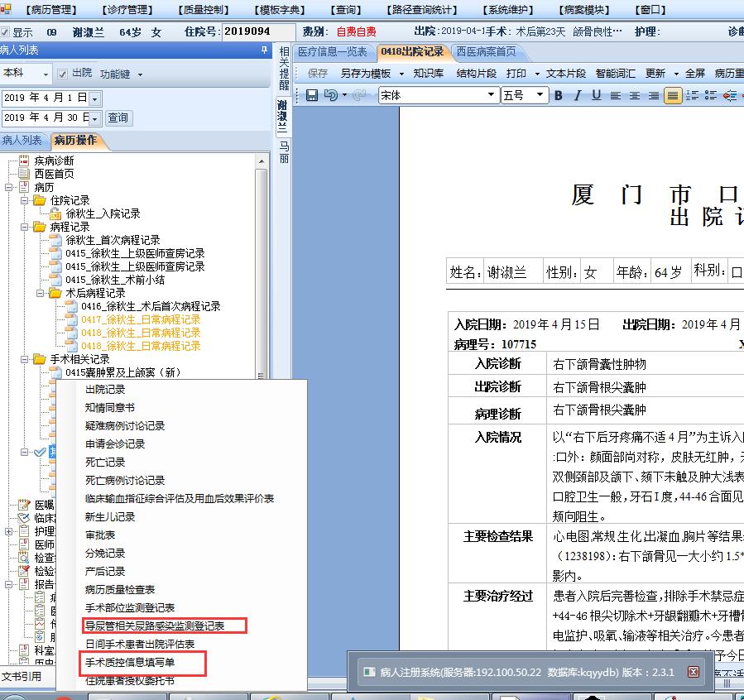Viewport: 744px width, 700px height.
Task: Open the 本科 department dropdown
Action: (x=46, y=74)
